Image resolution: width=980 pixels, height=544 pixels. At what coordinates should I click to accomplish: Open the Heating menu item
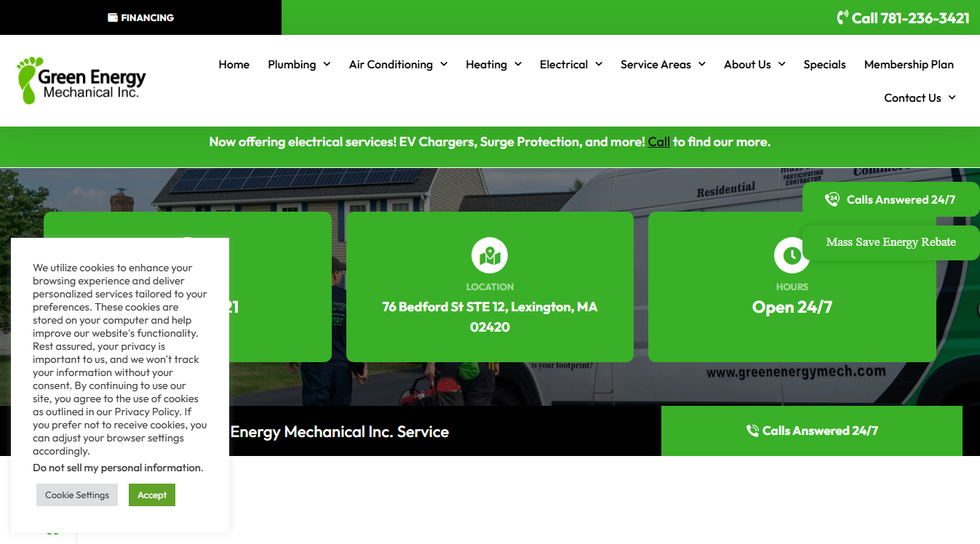(486, 64)
